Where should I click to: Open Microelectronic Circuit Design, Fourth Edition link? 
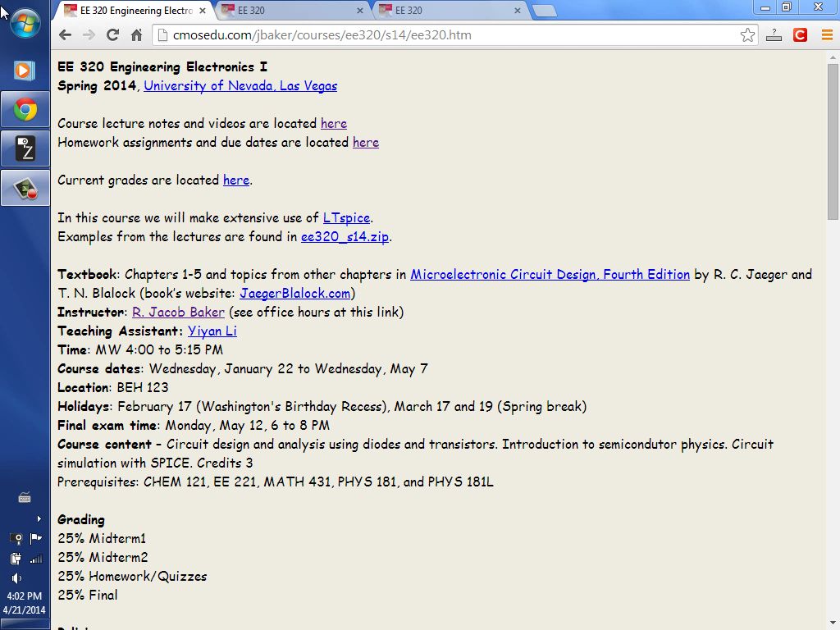click(x=550, y=274)
